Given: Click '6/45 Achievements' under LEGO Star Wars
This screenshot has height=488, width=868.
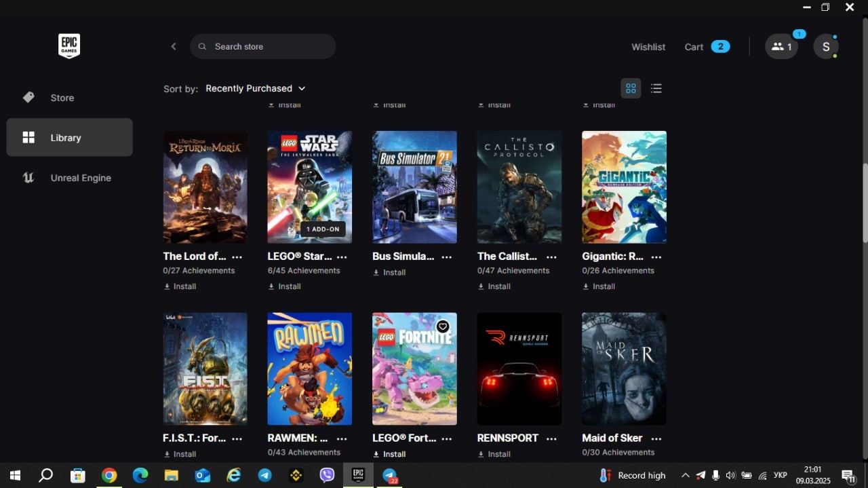Looking at the screenshot, I should point(304,271).
